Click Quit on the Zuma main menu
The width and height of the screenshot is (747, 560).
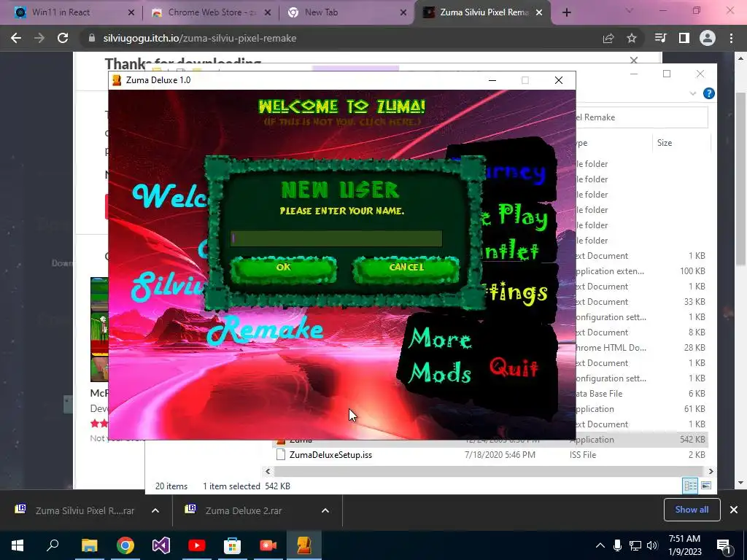[514, 367]
